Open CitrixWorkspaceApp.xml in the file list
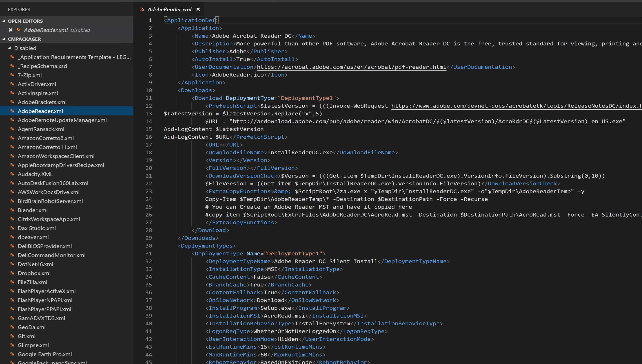 49,219
